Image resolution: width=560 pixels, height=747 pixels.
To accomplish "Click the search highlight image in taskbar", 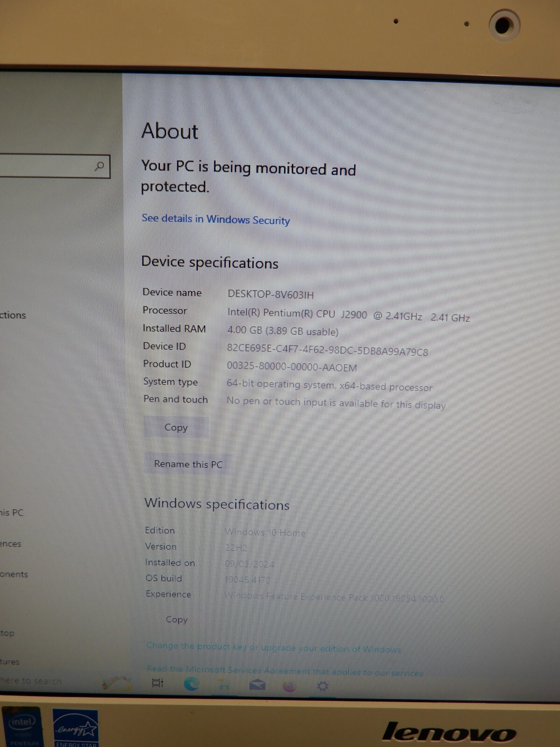I will 117,683.
